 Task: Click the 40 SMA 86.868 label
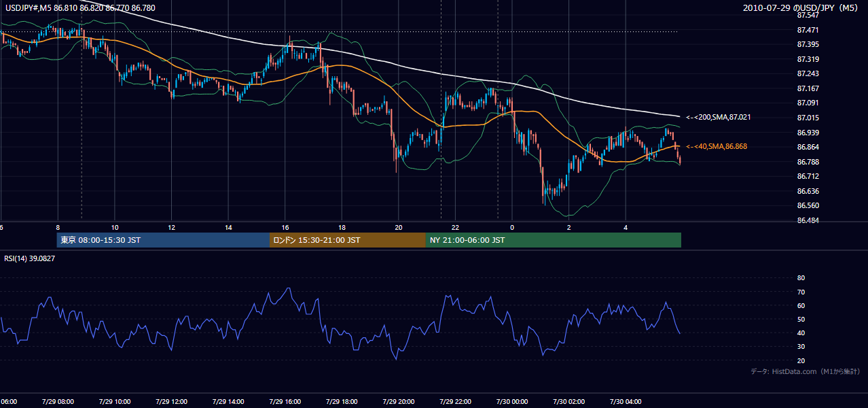717,147
